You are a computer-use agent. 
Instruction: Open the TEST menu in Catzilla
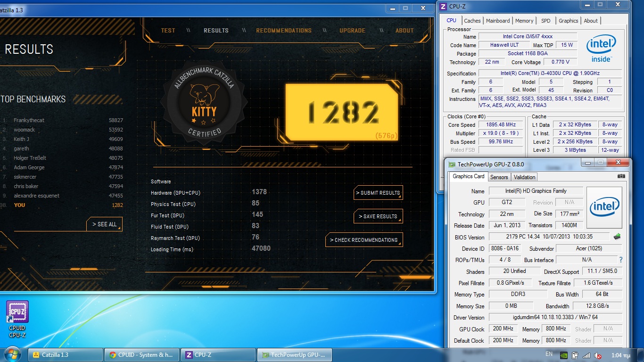coord(168,31)
